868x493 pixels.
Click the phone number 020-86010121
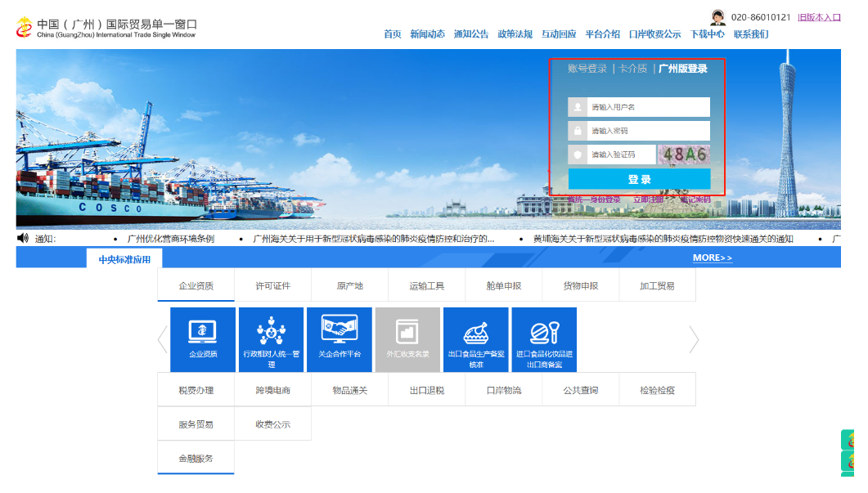click(761, 17)
